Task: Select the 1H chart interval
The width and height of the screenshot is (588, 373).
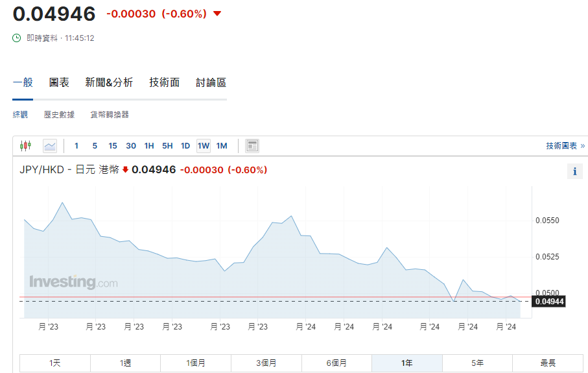Action: pos(149,146)
